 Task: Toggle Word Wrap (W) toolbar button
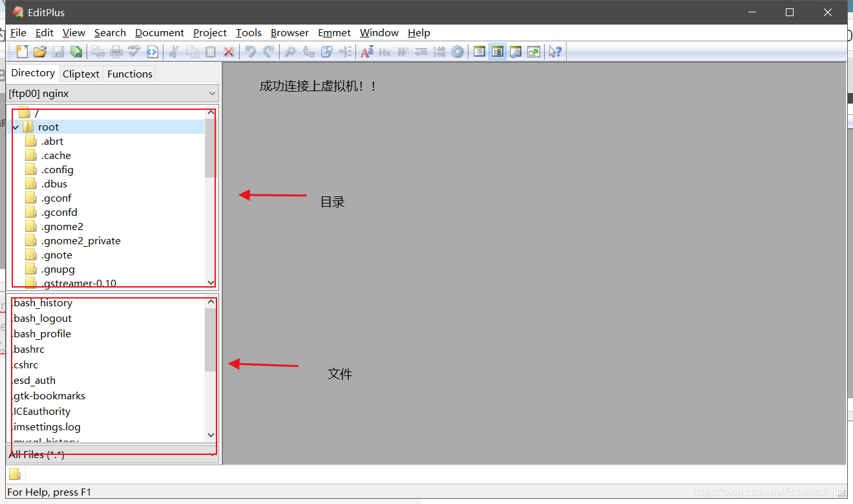point(403,52)
